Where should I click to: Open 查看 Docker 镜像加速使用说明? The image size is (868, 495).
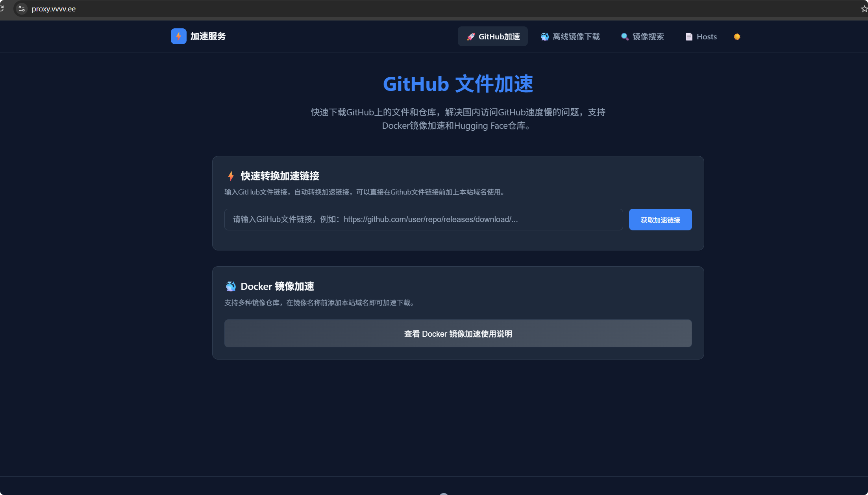coord(458,334)
